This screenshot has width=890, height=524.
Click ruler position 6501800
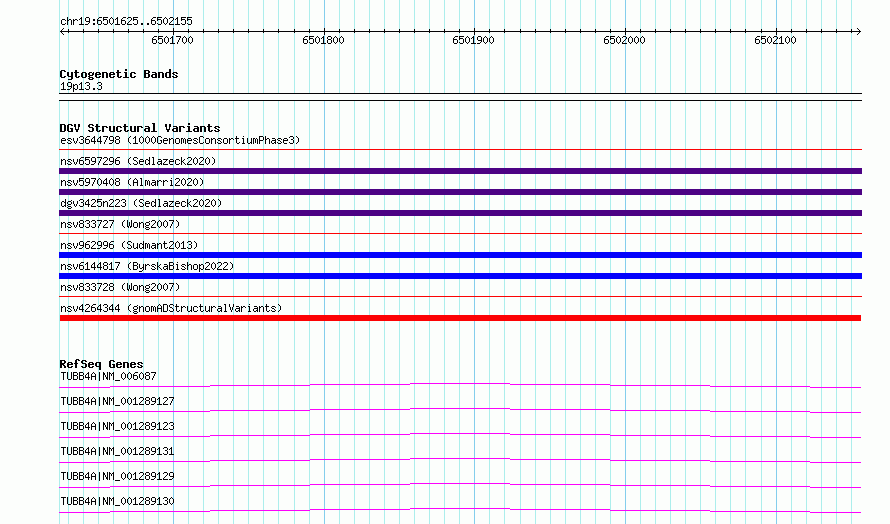[x=324, y=40]
